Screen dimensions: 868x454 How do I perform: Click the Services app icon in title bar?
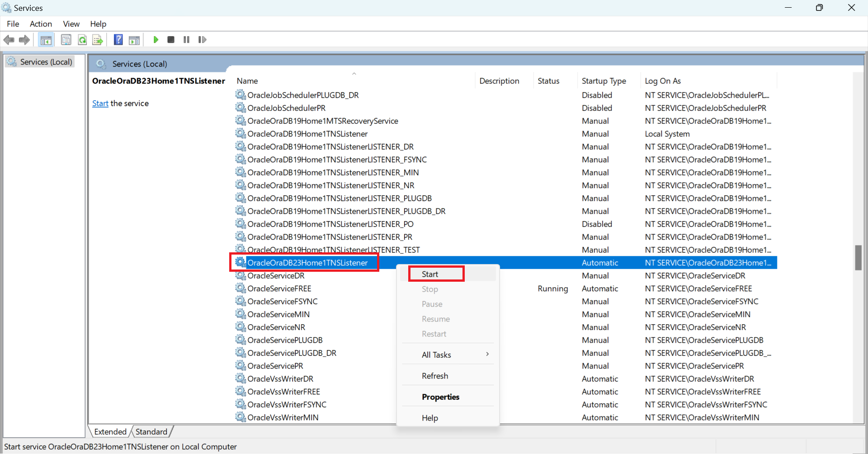pyautogui.click(x=7, y=8)
